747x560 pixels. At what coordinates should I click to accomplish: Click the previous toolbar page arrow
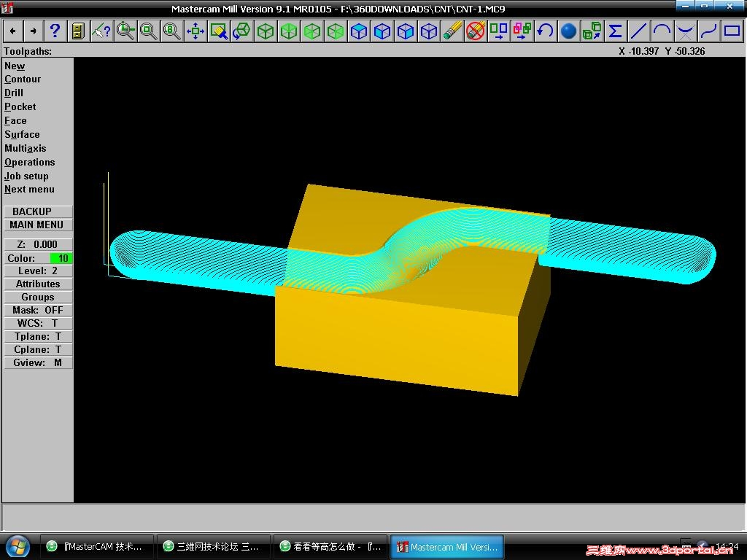pos(13,31)
